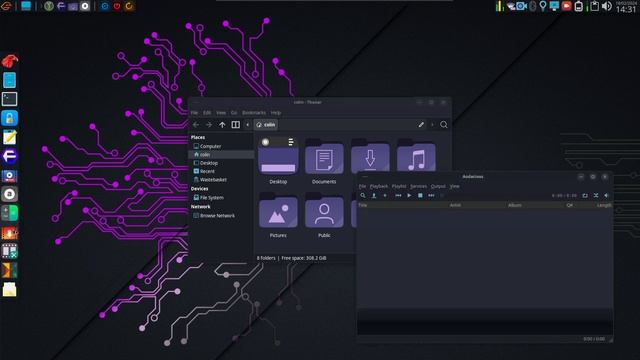Open Audacious View menu

pyautogui.click(x=454, y=186)
